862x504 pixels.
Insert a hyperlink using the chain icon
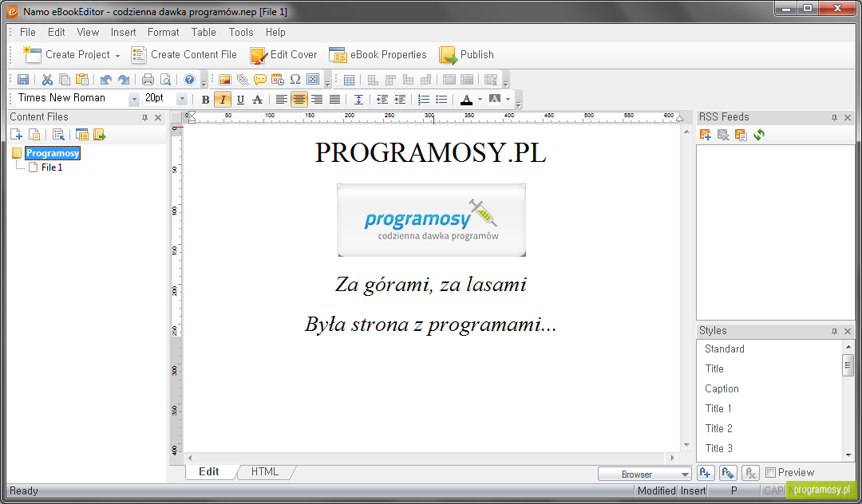[x=243, y=80]
